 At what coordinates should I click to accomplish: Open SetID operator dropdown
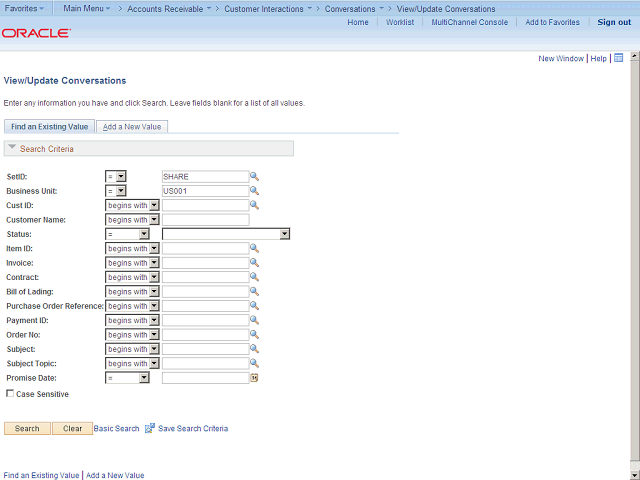[x=116, y=177]
